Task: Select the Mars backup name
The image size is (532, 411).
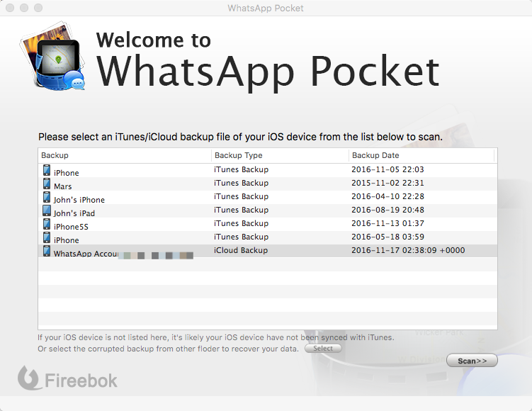Action: (63, 186)
